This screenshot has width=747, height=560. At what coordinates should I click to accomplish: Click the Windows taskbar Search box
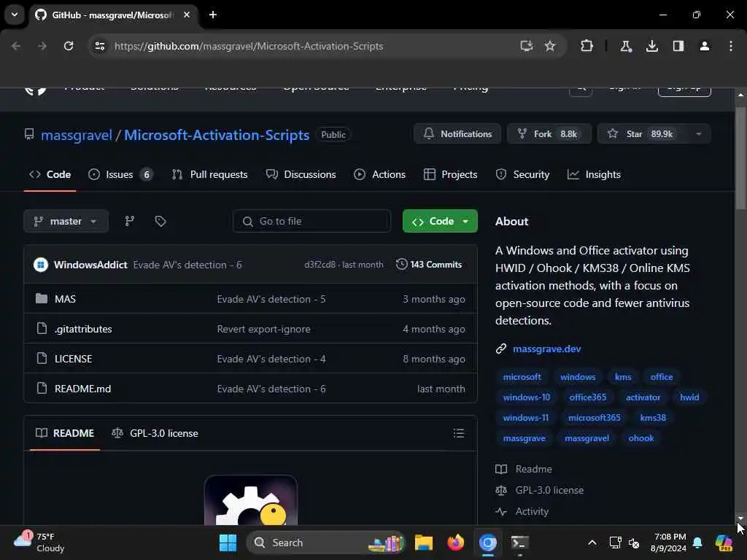pyautogui.click(x=325, y=542)
